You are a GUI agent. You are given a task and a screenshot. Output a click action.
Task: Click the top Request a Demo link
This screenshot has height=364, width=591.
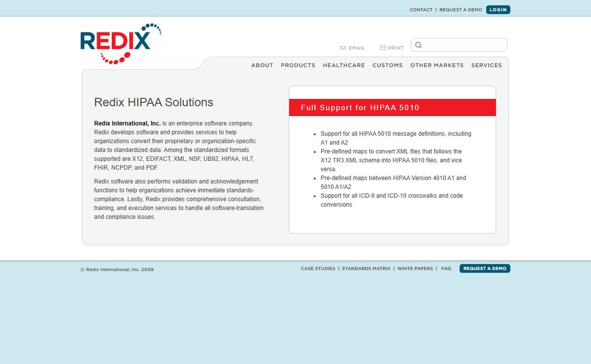(x=461, y=10)
